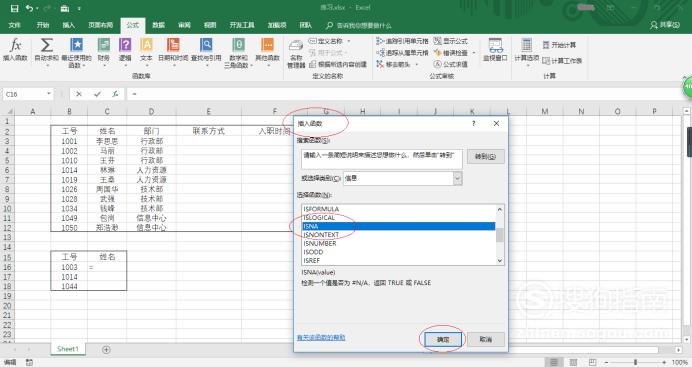Switch to the Home ribbon tab
The width and height of the screenshot is (692, 367).
coord(43,25)
